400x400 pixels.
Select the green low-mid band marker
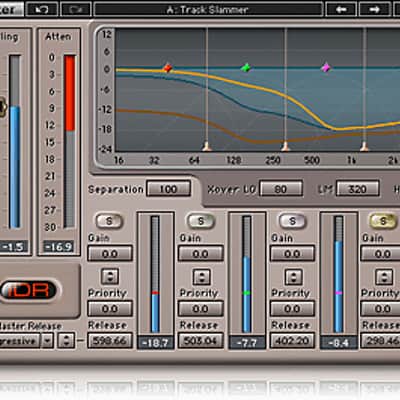pyautogui.click(x=246, y=68)
